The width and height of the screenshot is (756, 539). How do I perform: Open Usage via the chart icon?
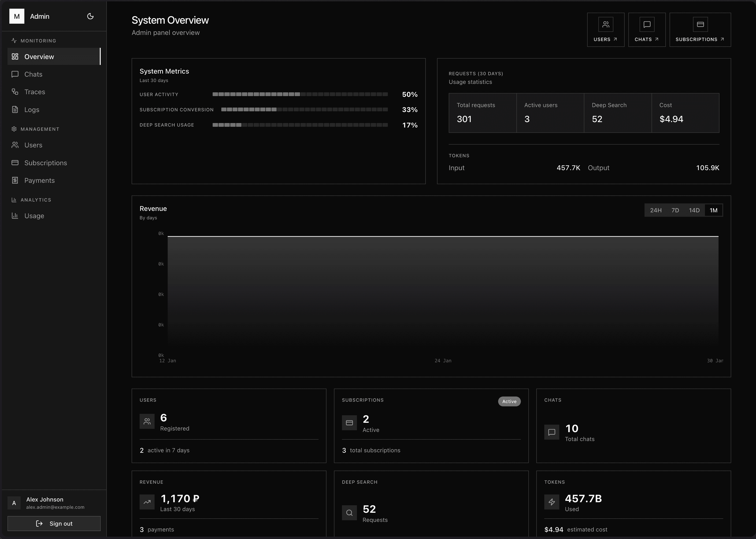tap(15, 216)
